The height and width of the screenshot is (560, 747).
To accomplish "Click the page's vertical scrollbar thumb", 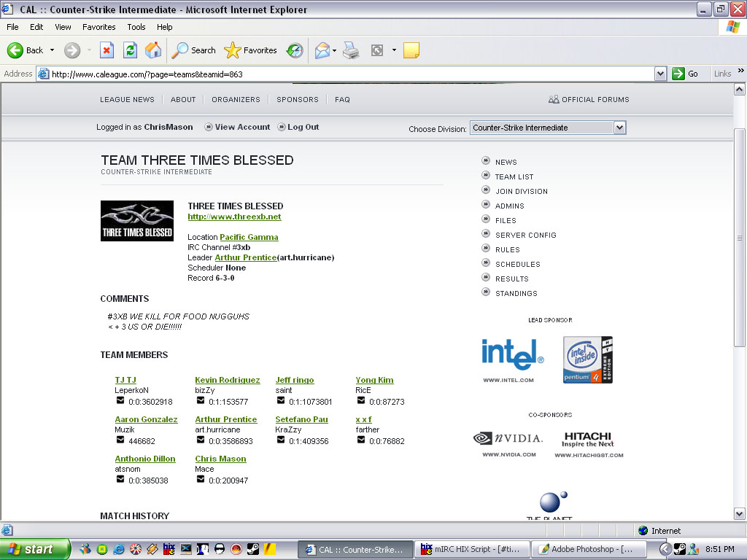I will pyautogui.click(x=740, y=237).
